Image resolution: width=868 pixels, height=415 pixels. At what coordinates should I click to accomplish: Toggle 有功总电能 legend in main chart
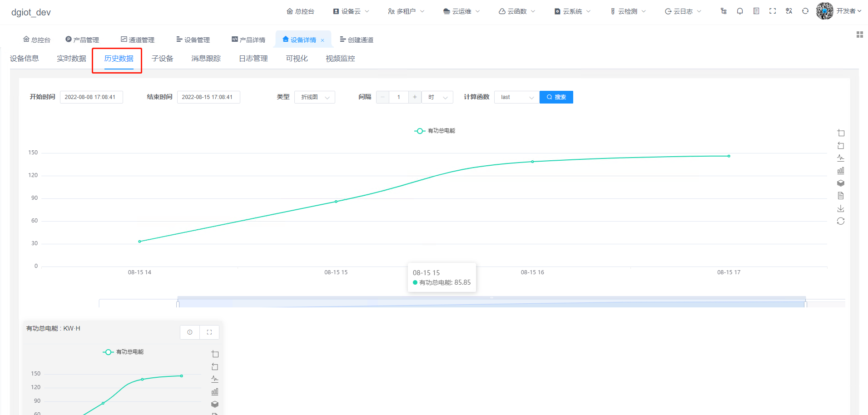click(435, 131)
